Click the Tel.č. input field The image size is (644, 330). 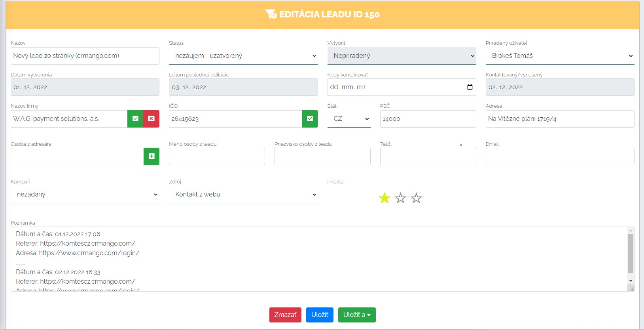(428, 156)
